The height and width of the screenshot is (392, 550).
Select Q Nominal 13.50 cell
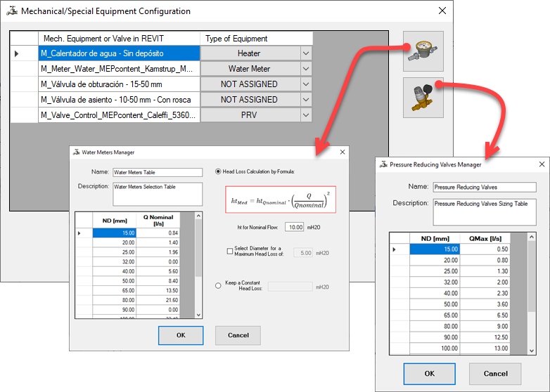click(158, 290)
